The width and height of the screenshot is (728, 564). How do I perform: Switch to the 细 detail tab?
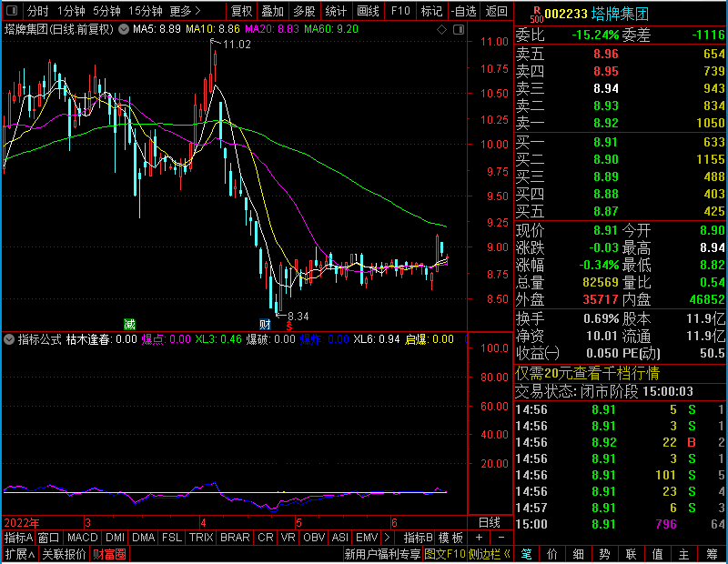(x=578, y=554)
